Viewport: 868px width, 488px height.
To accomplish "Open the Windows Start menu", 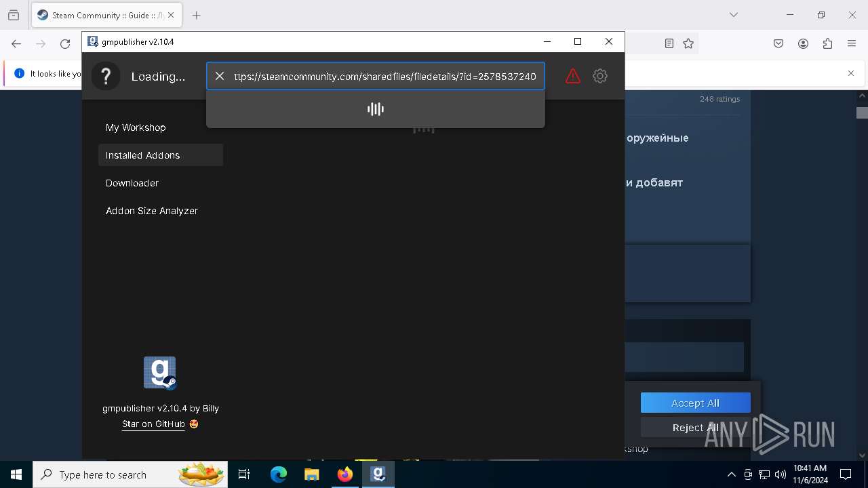I will point(16,474).
